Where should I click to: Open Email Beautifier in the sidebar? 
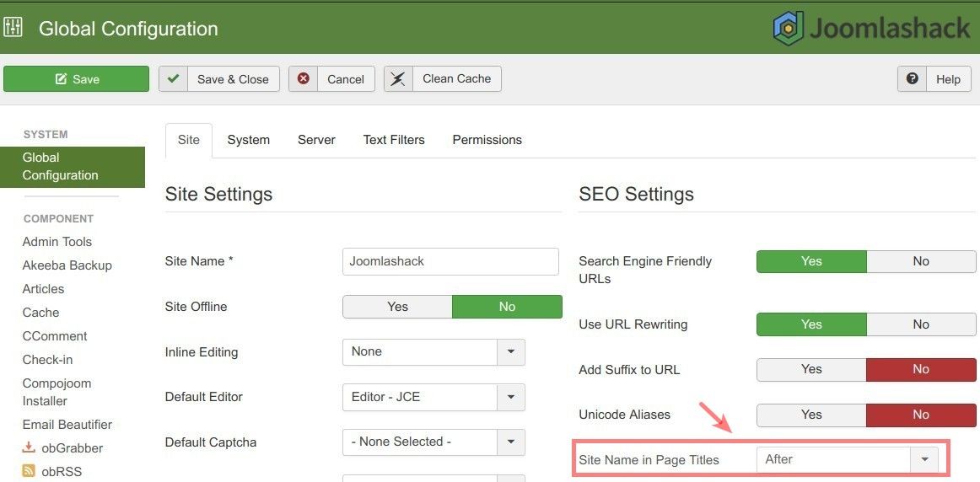tap(67, 425)
